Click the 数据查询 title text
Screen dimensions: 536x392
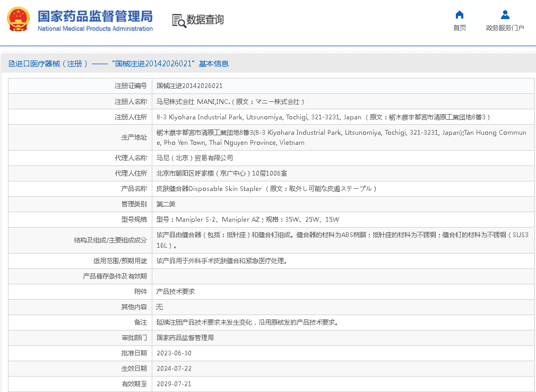205,20
